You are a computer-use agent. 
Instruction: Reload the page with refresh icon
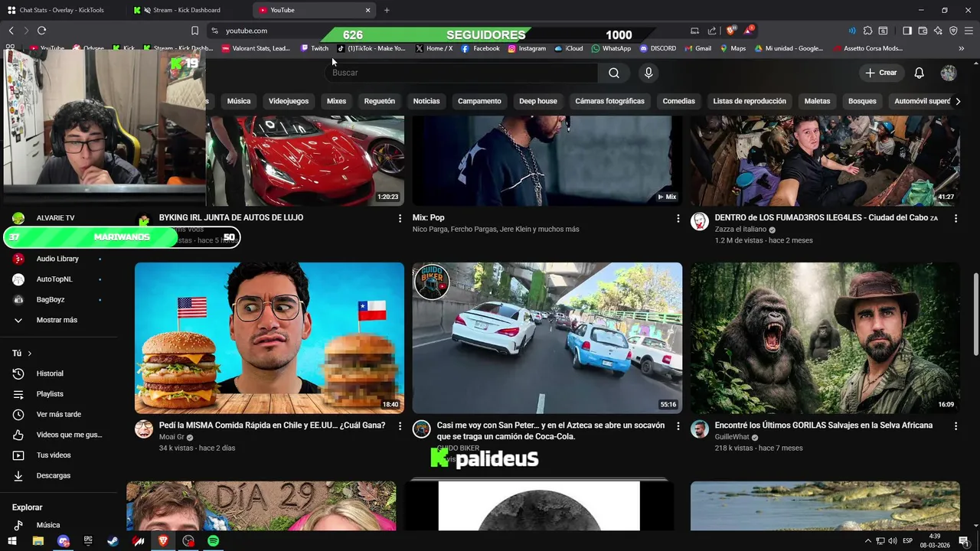41,31
